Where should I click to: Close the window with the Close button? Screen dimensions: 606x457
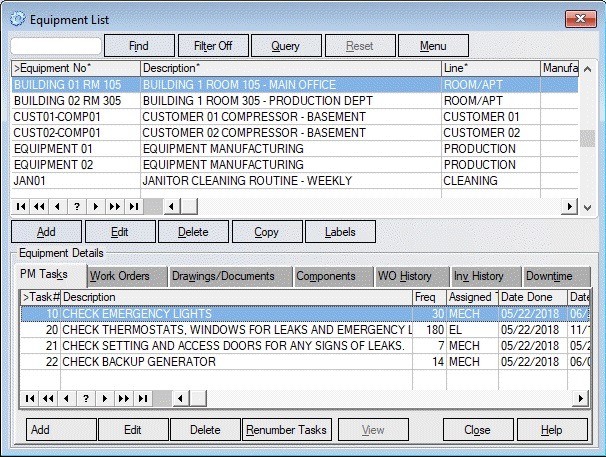[x=478, y=430]
